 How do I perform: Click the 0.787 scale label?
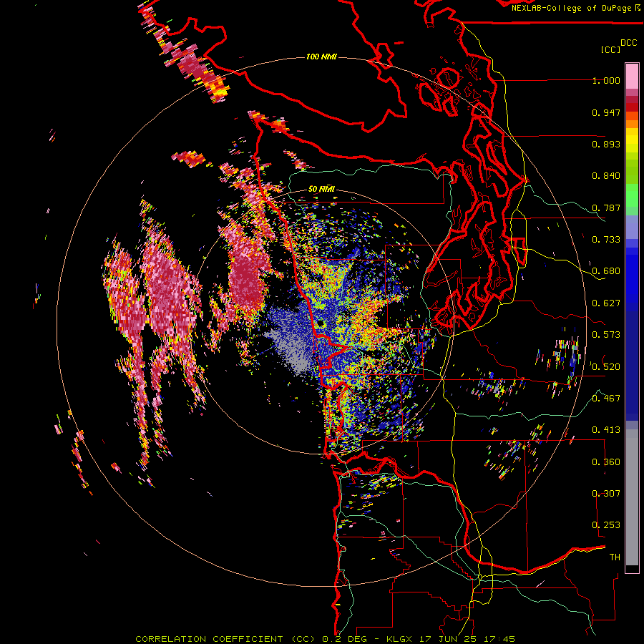pos(606,208)
